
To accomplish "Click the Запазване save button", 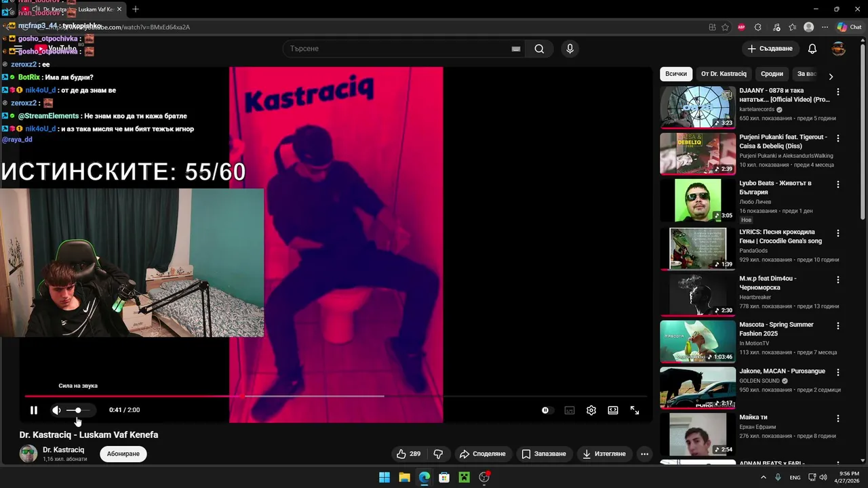I will (544, 453).
